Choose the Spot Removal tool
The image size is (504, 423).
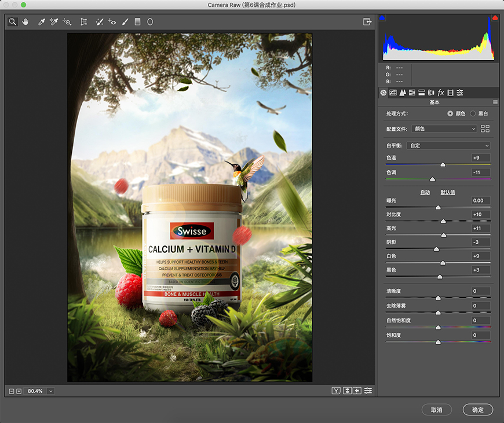[100, 22]
